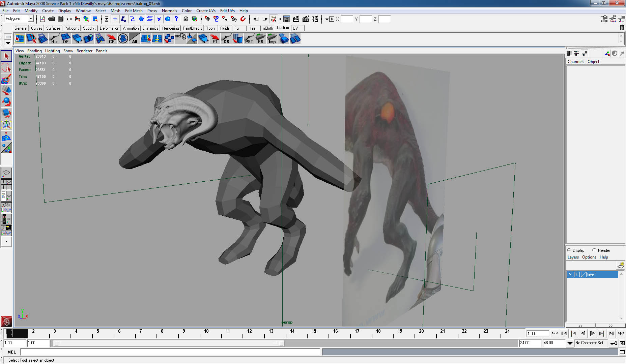Click the range slider start handle
Screen dimensions: 626x364
[56, 343]
